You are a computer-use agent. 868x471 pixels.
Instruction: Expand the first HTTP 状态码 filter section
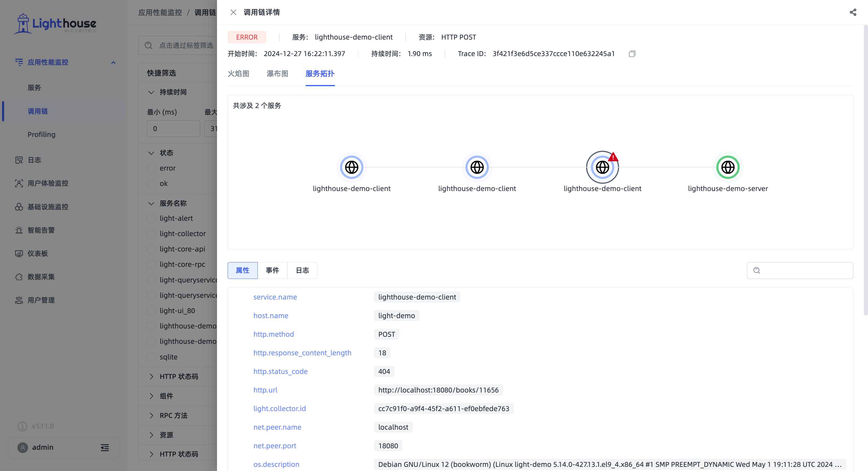[151, 377]
